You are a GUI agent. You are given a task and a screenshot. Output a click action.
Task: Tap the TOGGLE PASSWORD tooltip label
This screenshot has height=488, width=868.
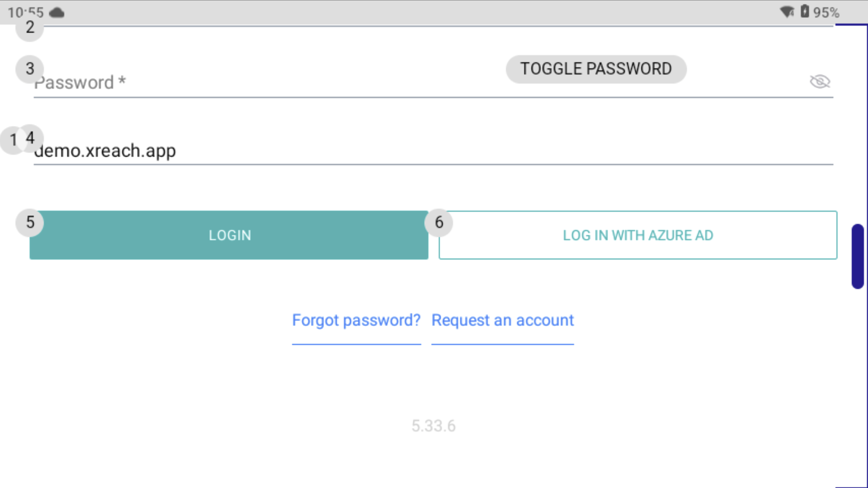click(596, 69)
